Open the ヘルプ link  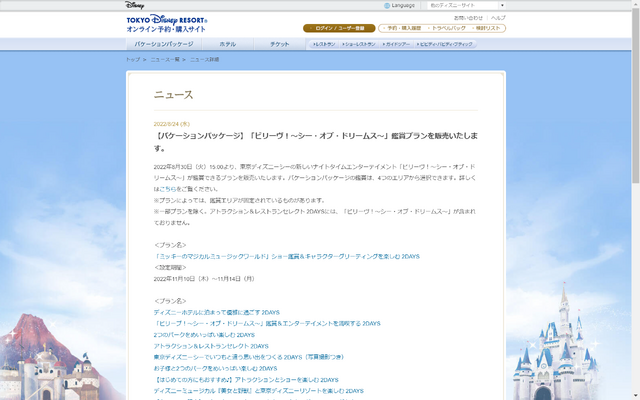[x=498, y=18]
